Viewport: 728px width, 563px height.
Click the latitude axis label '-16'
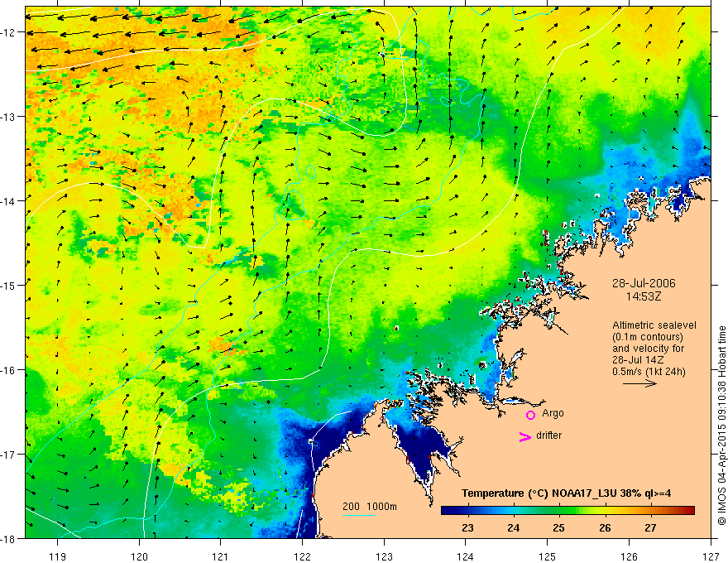coord(8,370)
